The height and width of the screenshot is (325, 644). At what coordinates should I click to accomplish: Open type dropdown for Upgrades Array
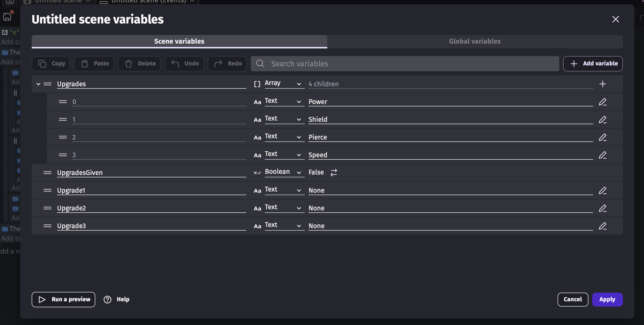284,83
